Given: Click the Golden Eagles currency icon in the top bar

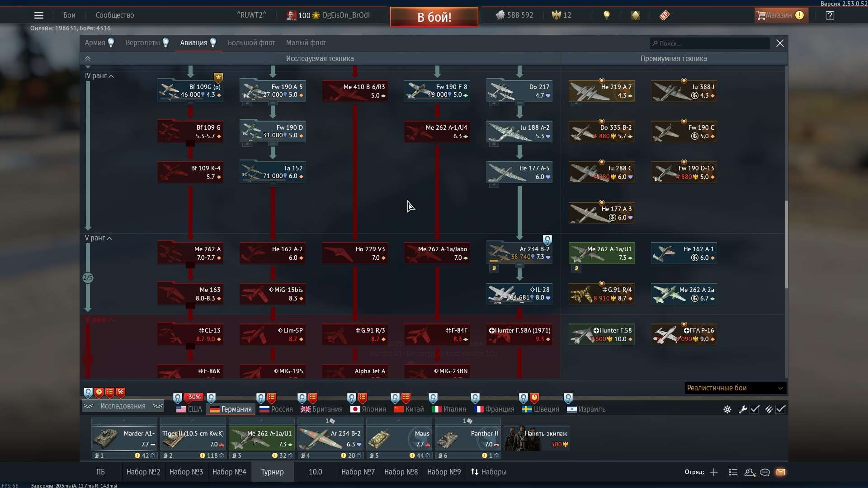Looking at the screenshot, I should (x=556, y=15).
